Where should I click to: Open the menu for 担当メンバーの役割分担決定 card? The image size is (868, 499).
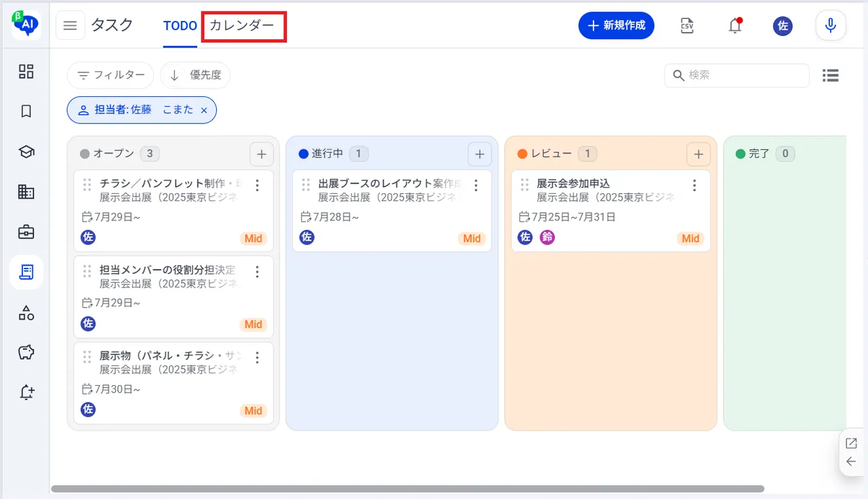coord(257,272)
